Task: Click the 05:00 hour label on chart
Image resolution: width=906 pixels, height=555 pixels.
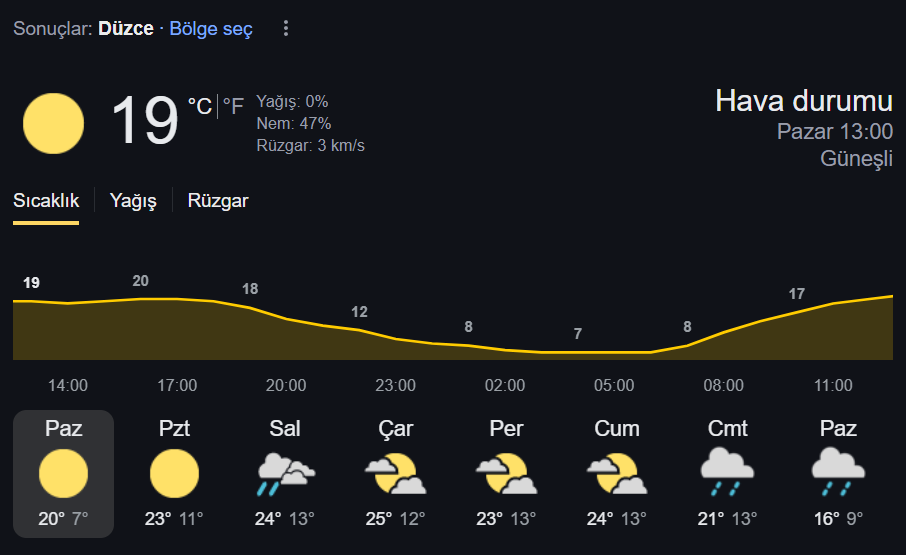Action: 614,385
